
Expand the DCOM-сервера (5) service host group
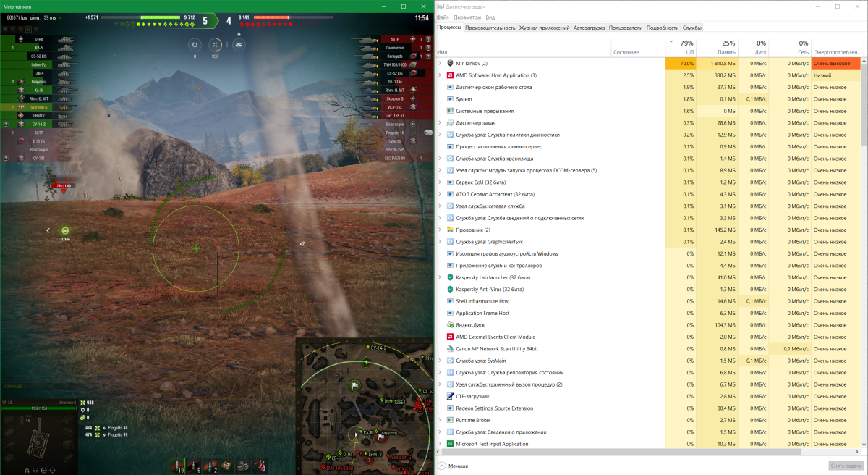pyautogui.click(x=440, y=170)
